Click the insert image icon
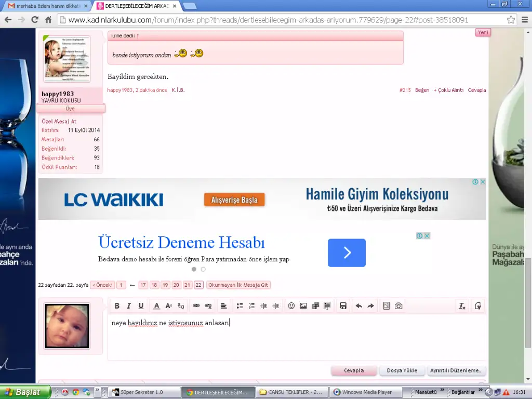 click(x=303, y=306)
